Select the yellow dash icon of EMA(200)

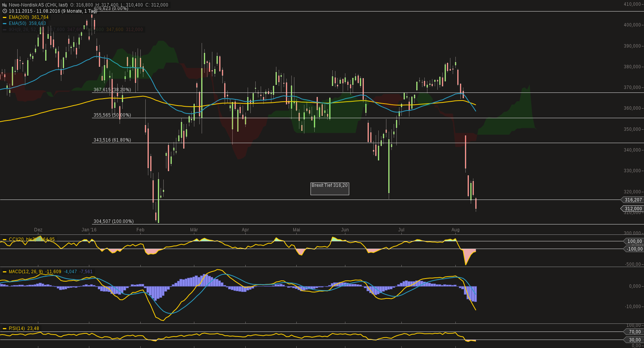4,17
